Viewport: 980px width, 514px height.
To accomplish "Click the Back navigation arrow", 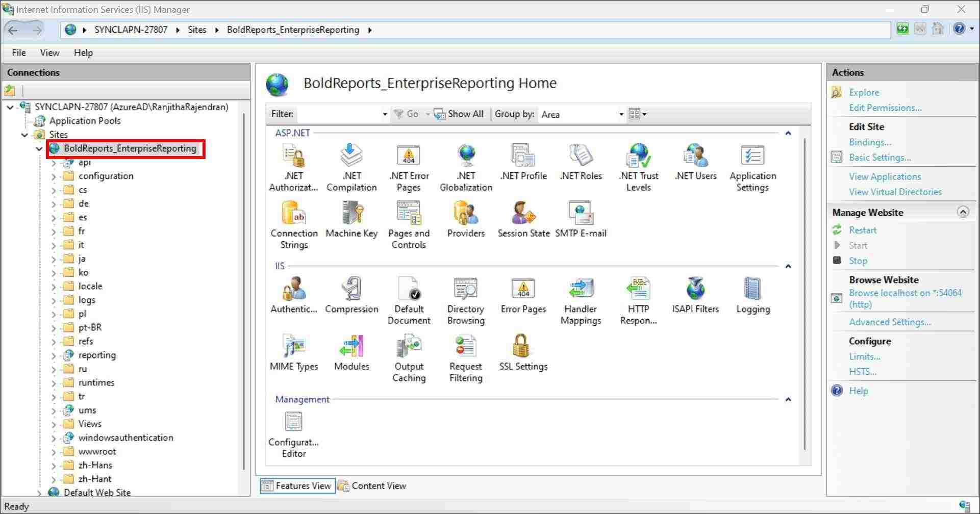I will 13,30.
